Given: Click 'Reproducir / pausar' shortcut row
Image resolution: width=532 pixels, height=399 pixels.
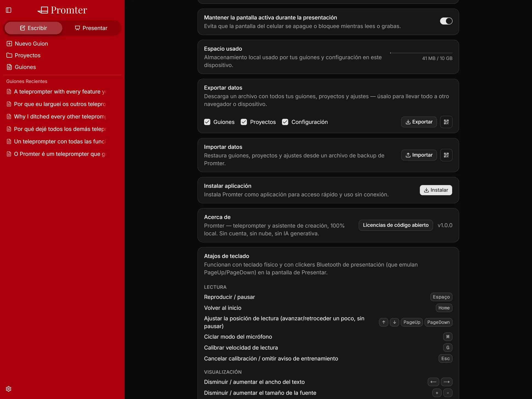Looking at the screenshot, I should (x=328, y=297).
